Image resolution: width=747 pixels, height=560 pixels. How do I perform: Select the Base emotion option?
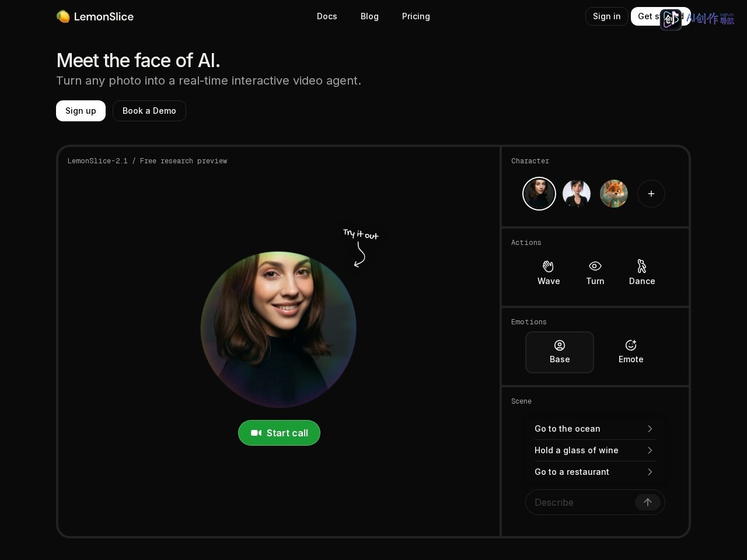(x=560, y=352)
